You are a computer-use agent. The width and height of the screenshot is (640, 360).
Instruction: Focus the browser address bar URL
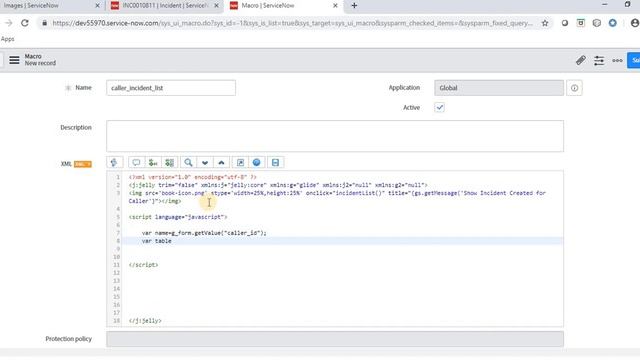tap(292, 23)
